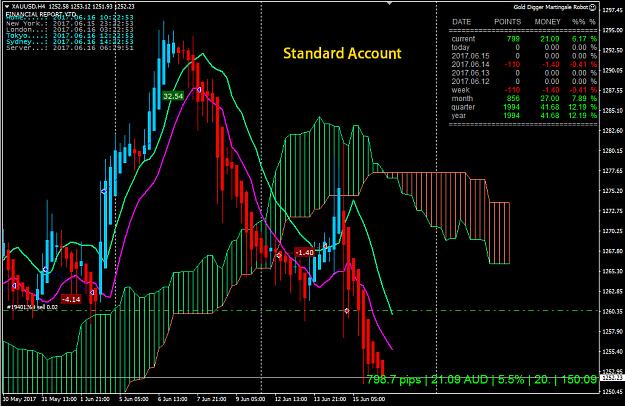Image resolution: width=625 pixels, height=406 pixels.
Task: Click the 'quarter' row label
Action: click(463, 107)
